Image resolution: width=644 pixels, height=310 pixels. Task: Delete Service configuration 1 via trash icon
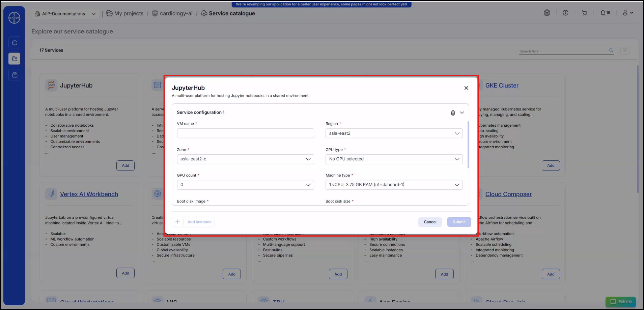(x=453, y=113)
